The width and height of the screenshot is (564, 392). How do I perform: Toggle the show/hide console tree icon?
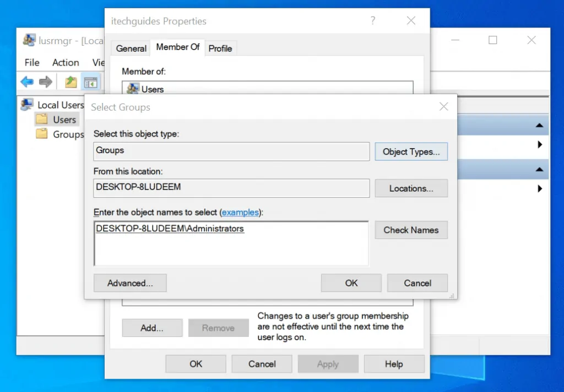point(90,82)
